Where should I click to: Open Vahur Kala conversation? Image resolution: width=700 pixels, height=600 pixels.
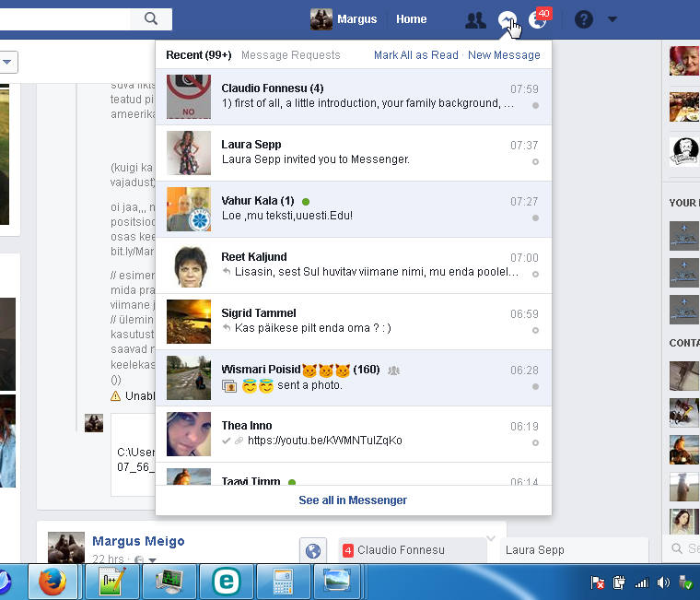354,209
